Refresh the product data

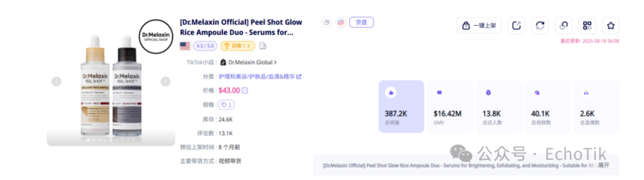540,26
